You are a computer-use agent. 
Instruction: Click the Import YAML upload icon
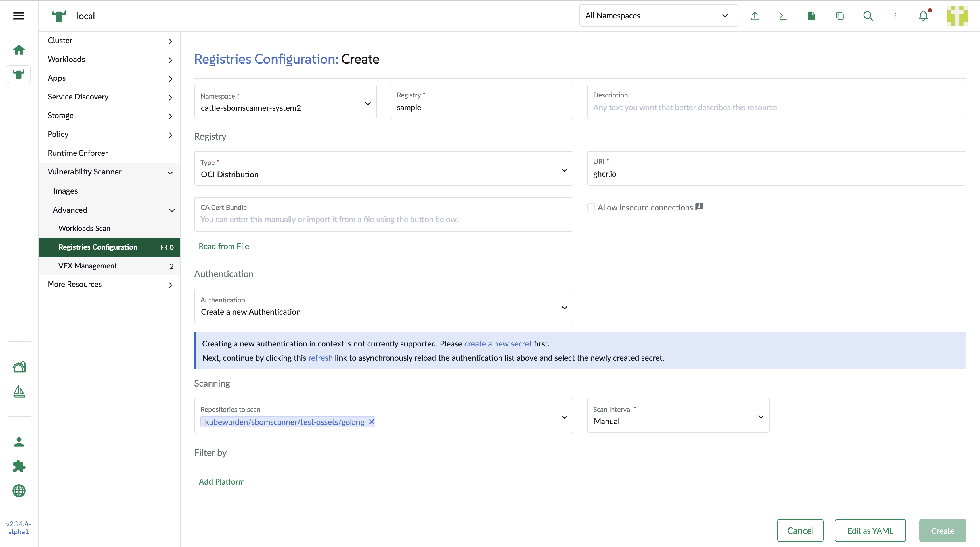[755, 16]
